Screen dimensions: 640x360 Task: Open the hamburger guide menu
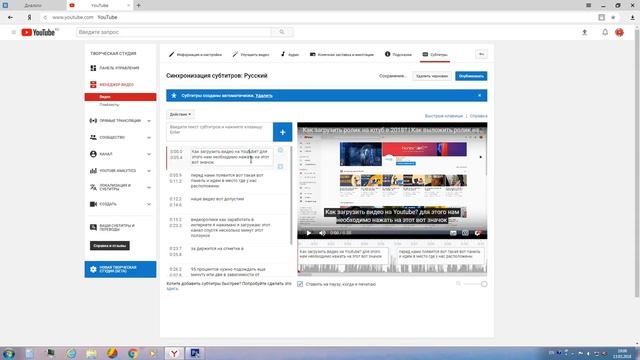[x=13, y=32]
